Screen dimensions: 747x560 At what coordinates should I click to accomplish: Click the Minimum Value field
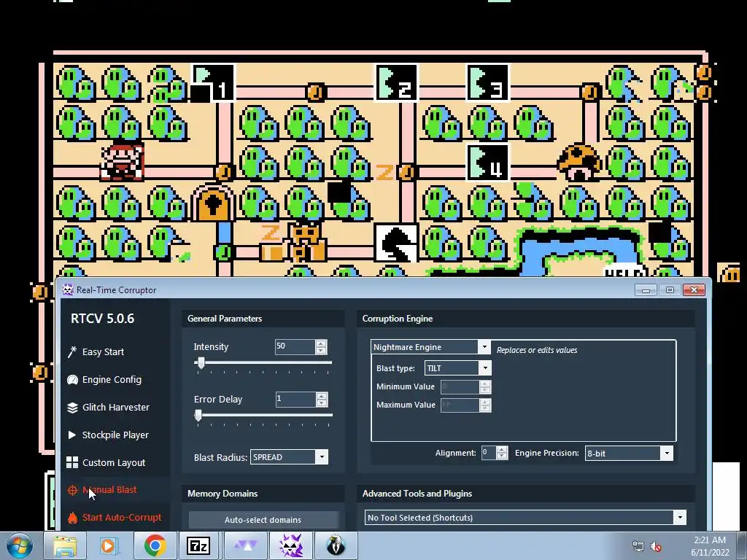click(460, 386)
